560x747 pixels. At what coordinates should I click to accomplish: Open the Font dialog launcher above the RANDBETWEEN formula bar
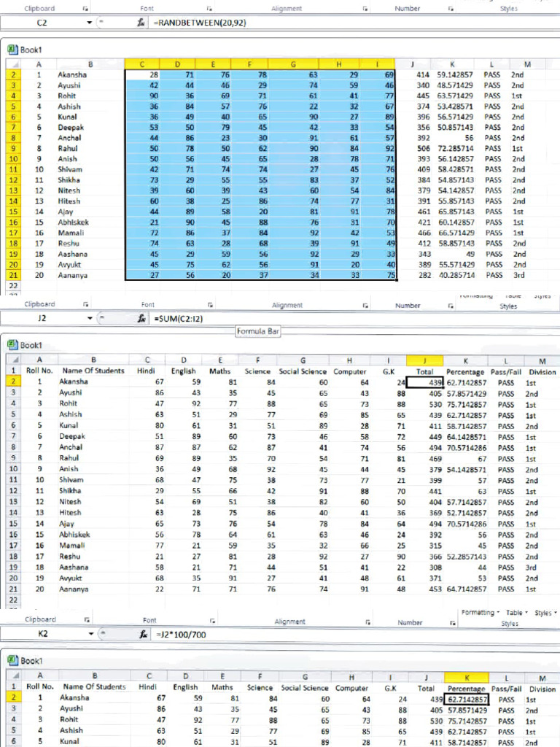(209, 9)
